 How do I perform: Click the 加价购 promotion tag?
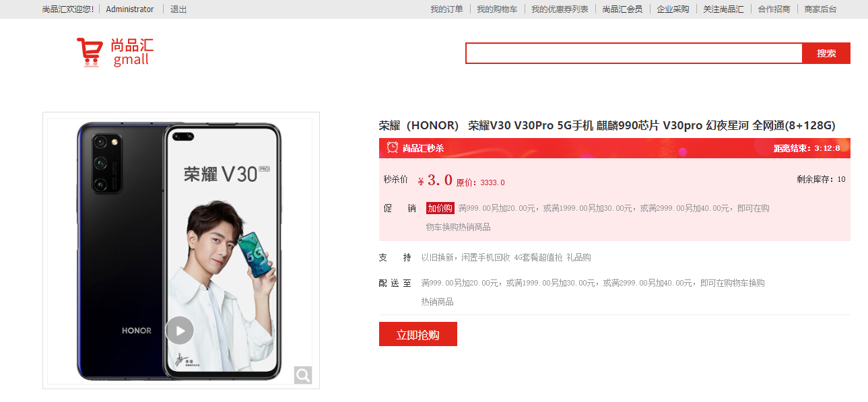click(440, 208)
